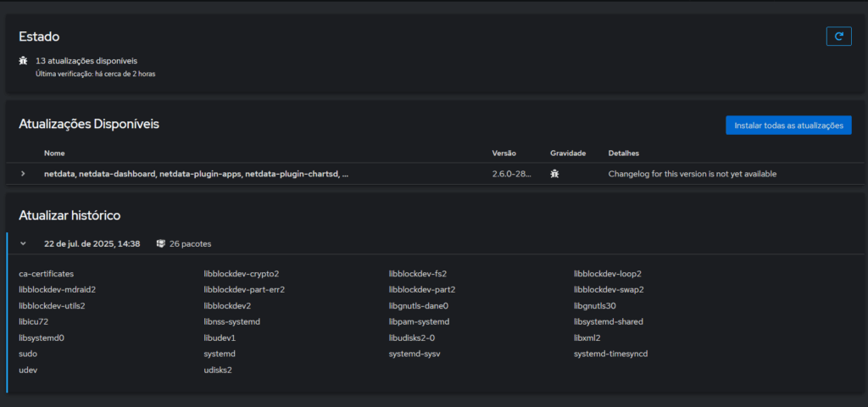Image resolution: width=868 pixels, height=407 pixels.
Task: Click the bug severity icon in netdata row
Action: tap(554, 174)
